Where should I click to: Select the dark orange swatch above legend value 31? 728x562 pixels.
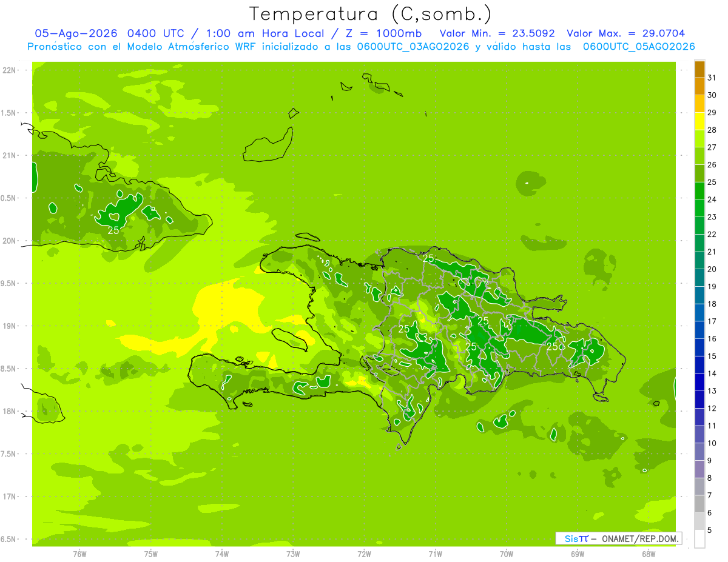pos(699,70)
